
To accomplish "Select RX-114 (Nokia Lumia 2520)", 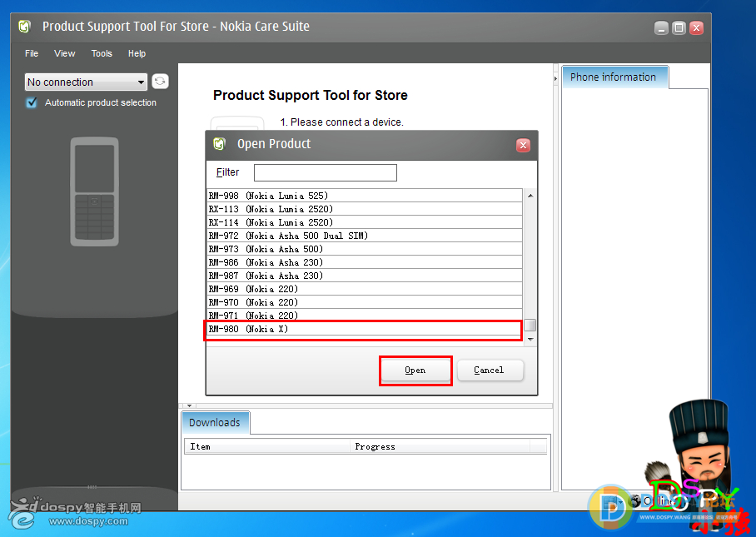I will coord(365,222).
